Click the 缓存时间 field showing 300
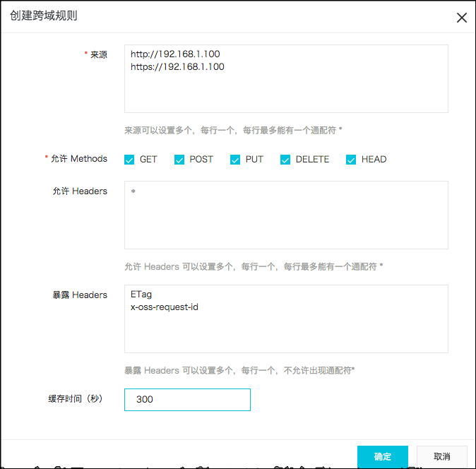Viewport: 476px width, 469px height. [187, 399]
